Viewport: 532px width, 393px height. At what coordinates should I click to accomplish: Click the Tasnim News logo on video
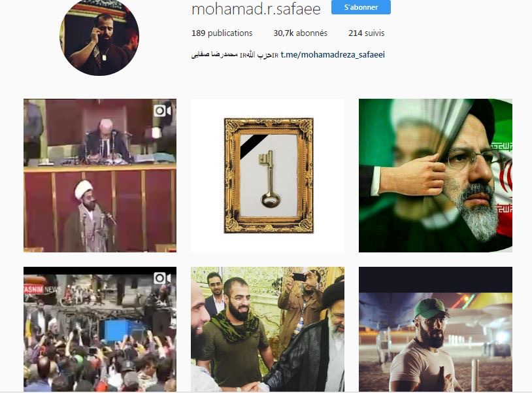40,289
